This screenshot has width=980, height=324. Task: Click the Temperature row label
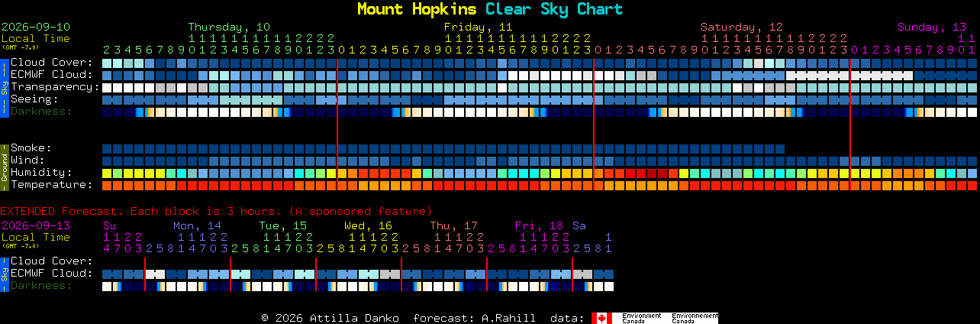(x=51, y=185)
